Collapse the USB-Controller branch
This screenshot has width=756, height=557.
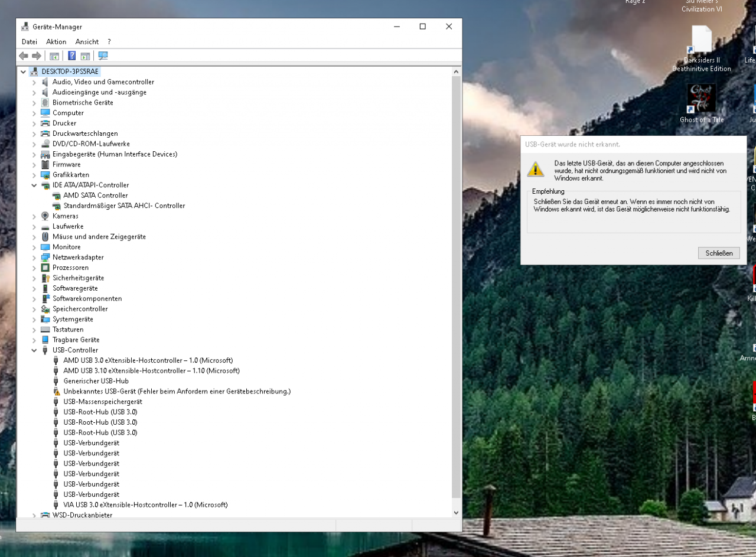pyautogui.click(x=34, y=350)
